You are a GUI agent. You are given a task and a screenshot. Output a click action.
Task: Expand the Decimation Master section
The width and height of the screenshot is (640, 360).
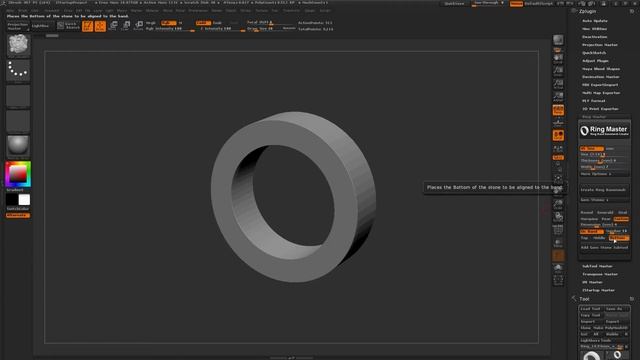601,77
